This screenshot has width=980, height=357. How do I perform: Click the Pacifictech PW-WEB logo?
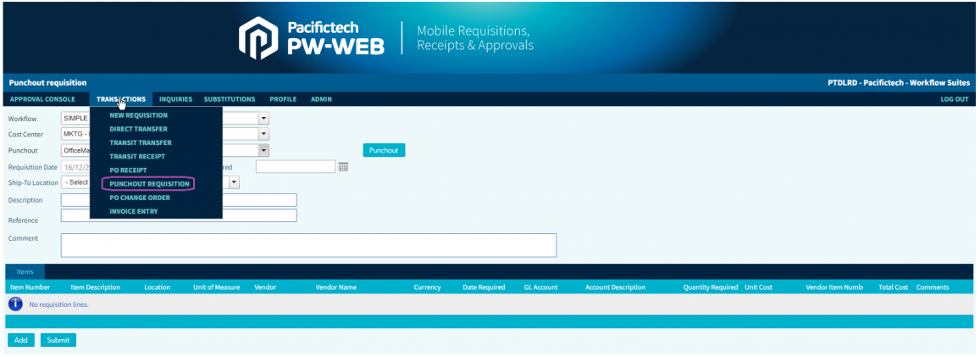coord(311,37)
